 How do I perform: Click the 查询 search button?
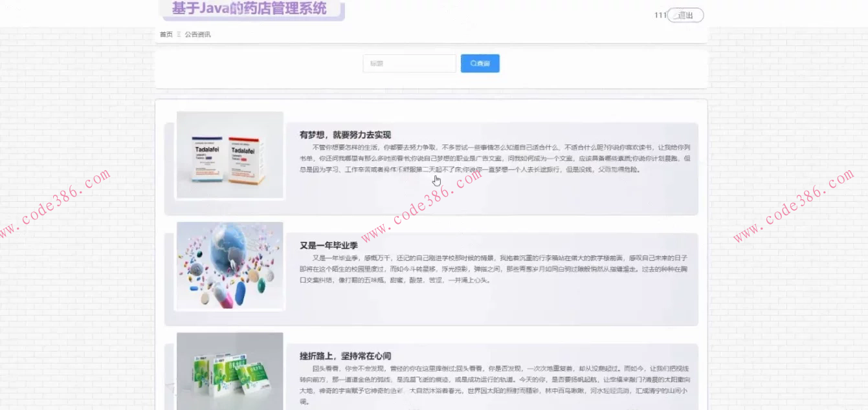coord(479,63)
